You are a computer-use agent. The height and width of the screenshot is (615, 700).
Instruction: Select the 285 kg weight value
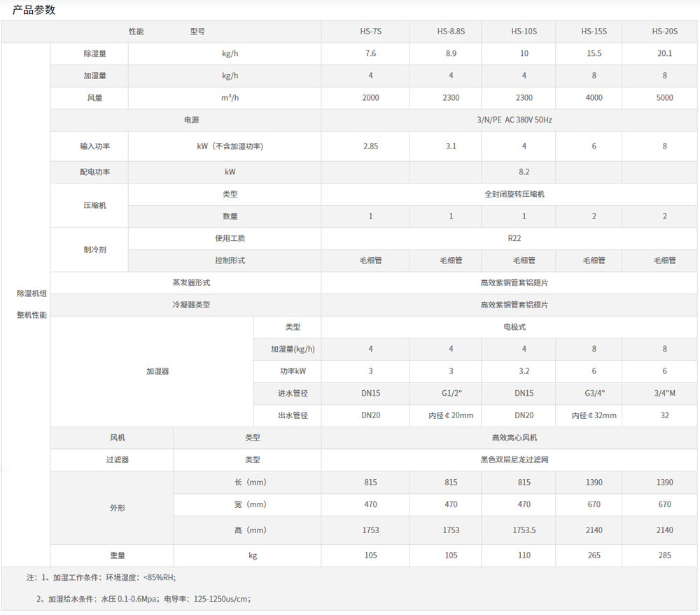664,555
